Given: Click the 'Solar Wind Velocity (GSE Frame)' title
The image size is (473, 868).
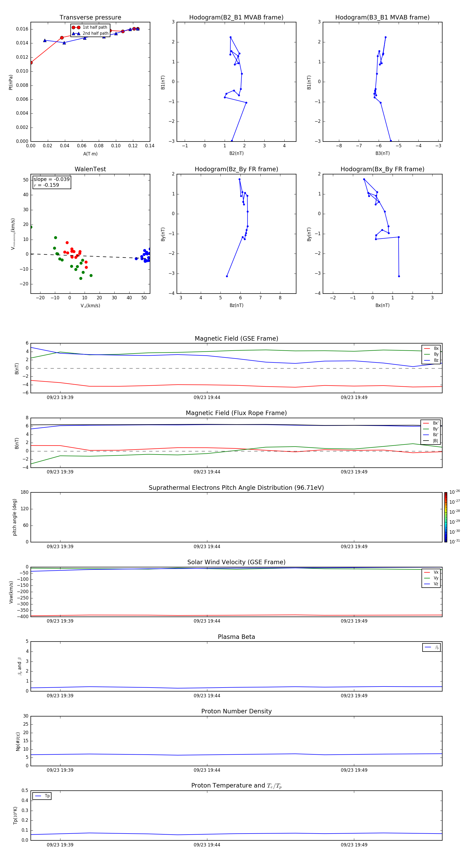Looking at the screenshot, I should [x=236, y=562].
